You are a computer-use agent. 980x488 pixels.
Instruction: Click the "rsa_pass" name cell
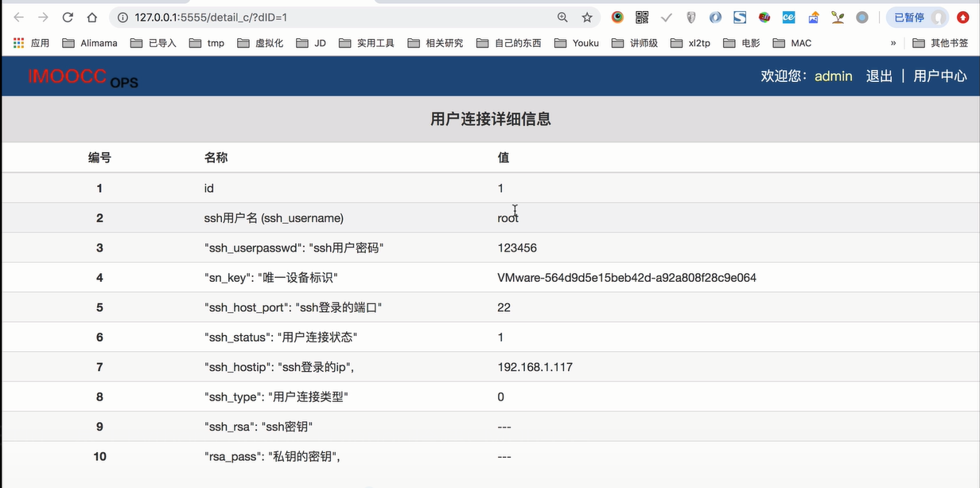[272, 456]
